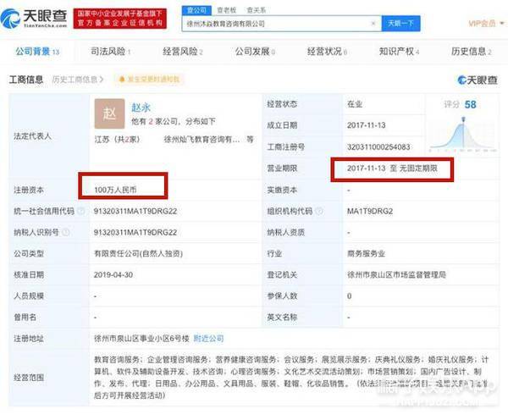
Task: Click help icon beside 组织机构代码
Action: 319,212
